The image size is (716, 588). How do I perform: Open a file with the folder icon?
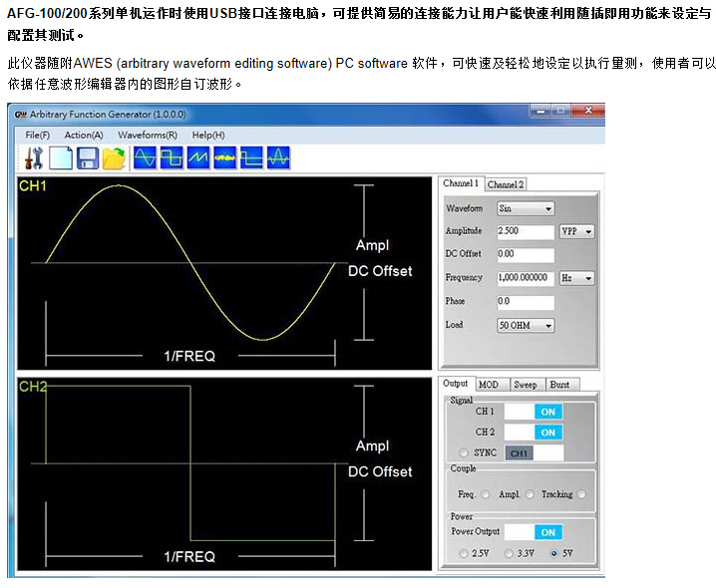coord(114,157)
